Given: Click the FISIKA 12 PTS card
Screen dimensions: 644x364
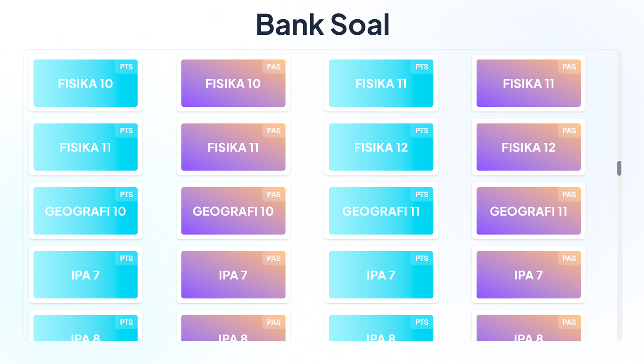Looking at the screenshot, I should click(x=381, y=147).
